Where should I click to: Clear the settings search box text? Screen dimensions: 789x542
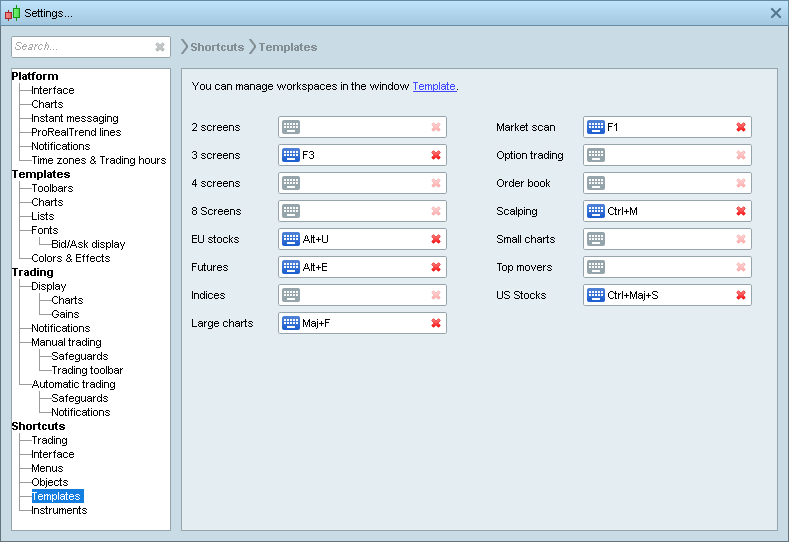(x=160, y=47)
